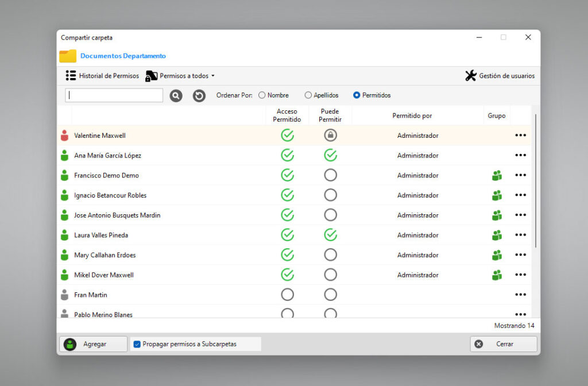
Task: Click the gray user icon for Fran Martin
Action: click(64, 295)
